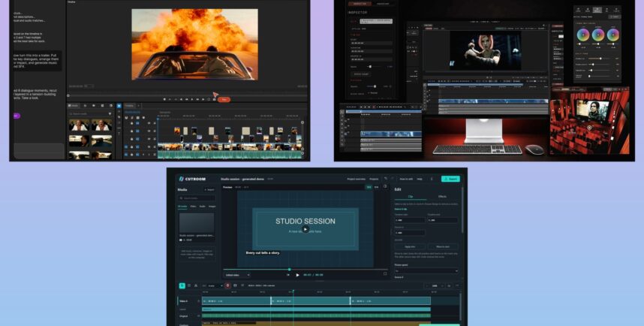Switch to the Audio media tab
This screenshot has width=644, height=326.
(202, 207)
